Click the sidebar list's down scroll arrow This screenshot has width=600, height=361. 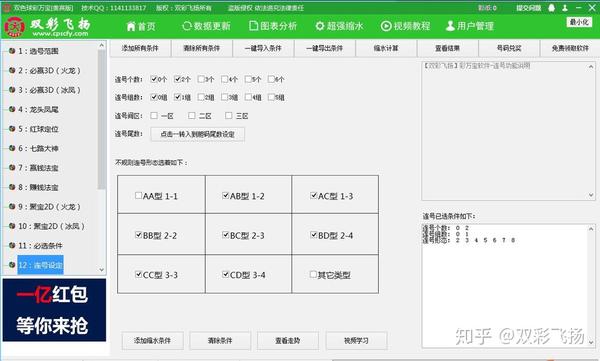click(x=101, y=270)
